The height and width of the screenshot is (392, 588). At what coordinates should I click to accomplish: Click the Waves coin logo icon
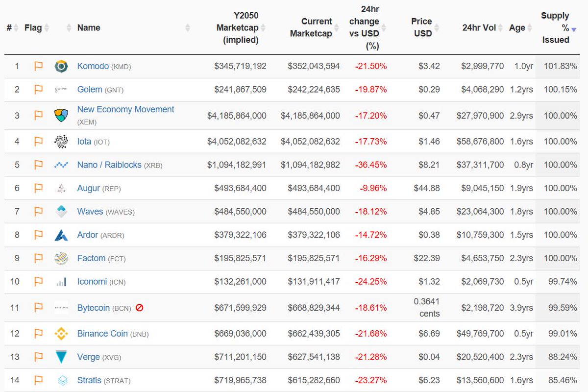pos(61,212)
